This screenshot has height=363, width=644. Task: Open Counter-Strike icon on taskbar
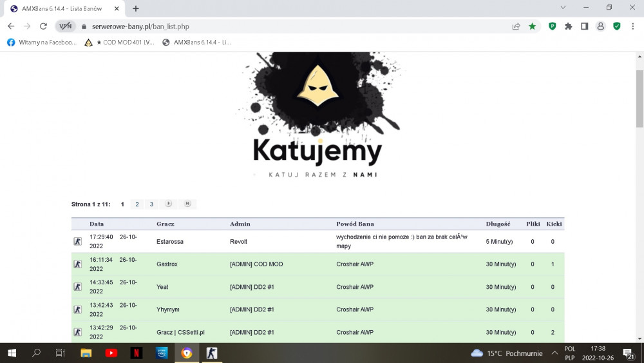[212, 353]
